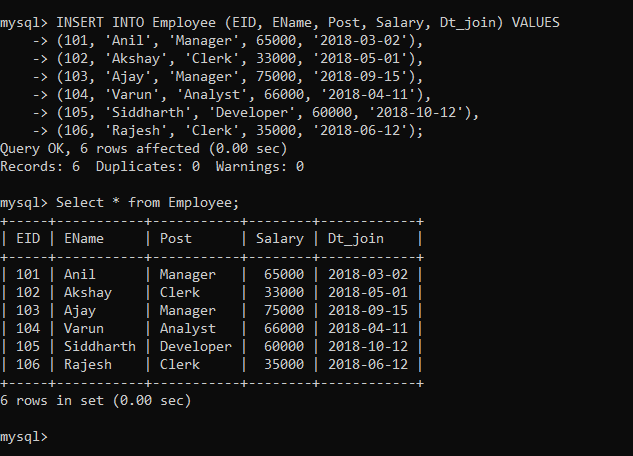This screenshot has height=456, width=633.
Task: Click the EID column header in the result table
Action: coord(28,238)
